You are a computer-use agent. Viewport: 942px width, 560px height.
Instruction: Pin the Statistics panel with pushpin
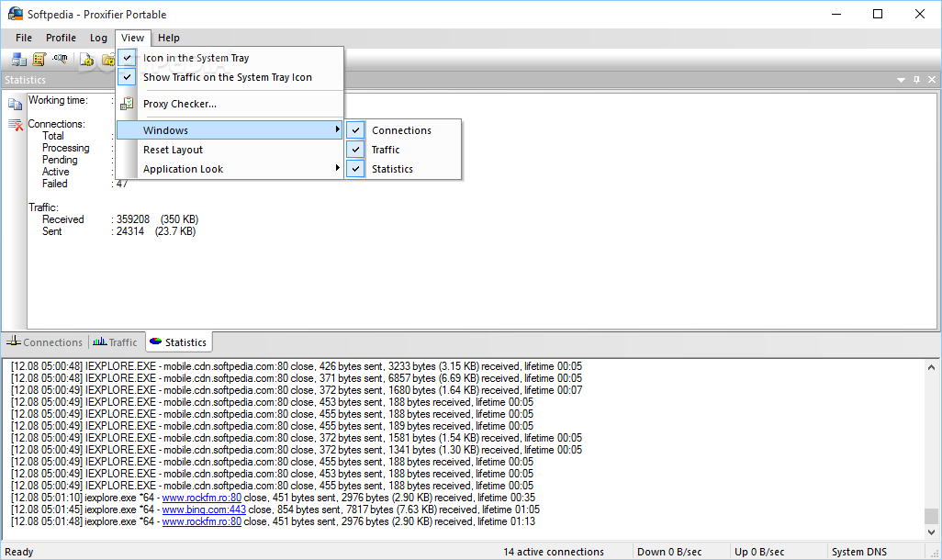point(916,79)
